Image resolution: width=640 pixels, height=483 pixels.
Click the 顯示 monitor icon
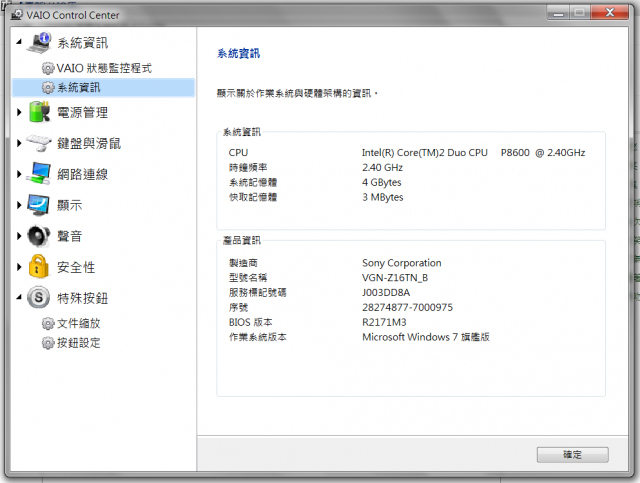[39, 205]
